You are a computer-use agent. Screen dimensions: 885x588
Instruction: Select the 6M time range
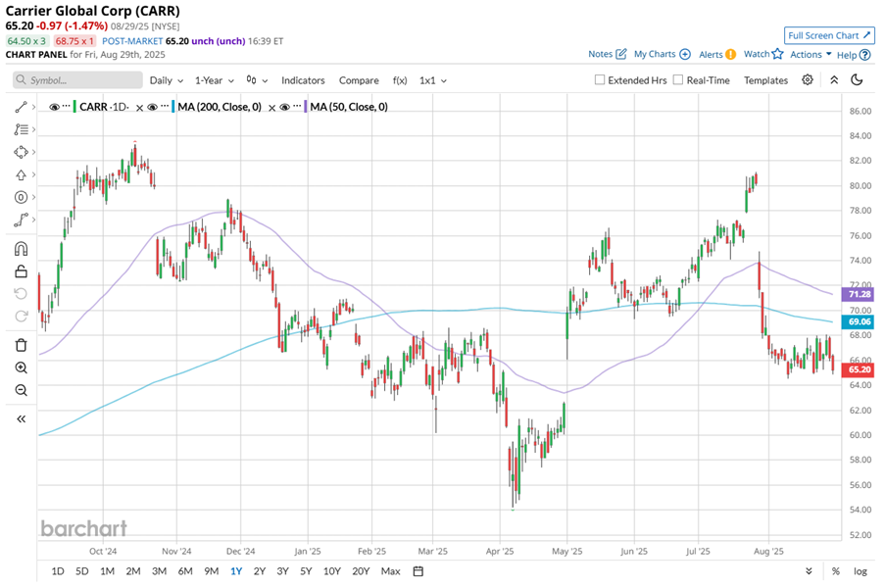click(185, 571)
